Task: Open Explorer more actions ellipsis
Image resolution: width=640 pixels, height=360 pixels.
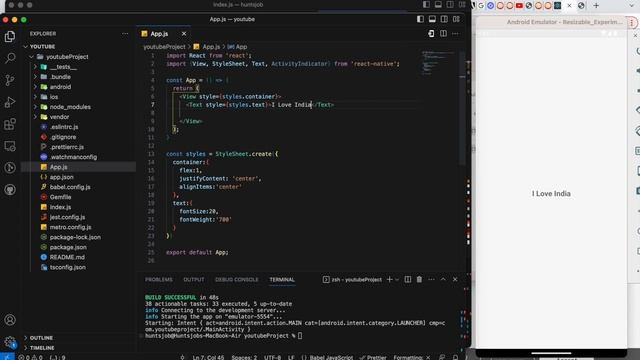Action: click(x=125, y=34)
